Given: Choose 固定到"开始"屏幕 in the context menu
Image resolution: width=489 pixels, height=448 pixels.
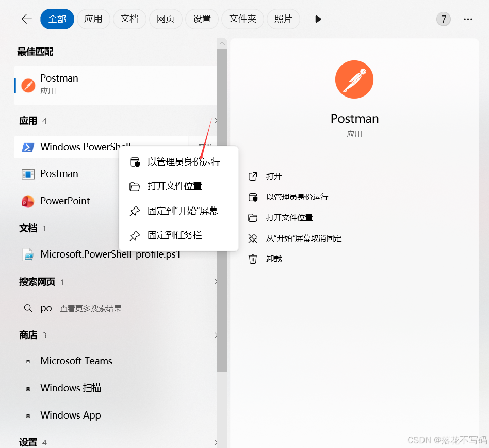Looking at the screenshot, I should 178,211.
